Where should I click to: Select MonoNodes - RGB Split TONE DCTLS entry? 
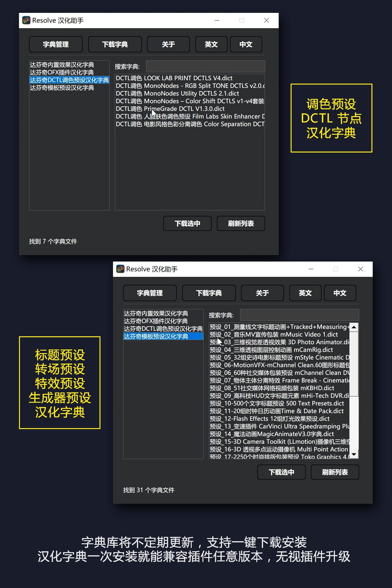(190, 86)
